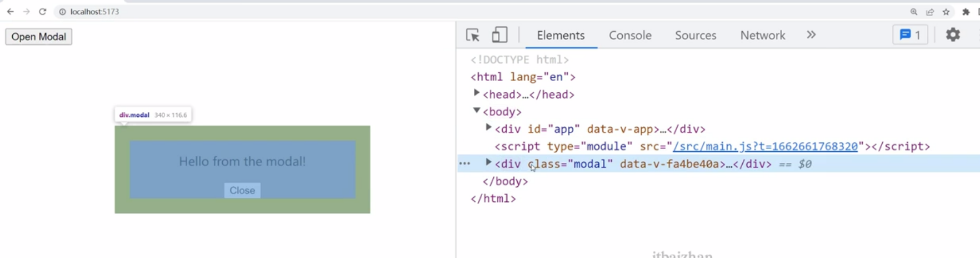Expand the div class="modal" node
The width and height of the screenshot is (980, 258).
(x=488, y=162)
